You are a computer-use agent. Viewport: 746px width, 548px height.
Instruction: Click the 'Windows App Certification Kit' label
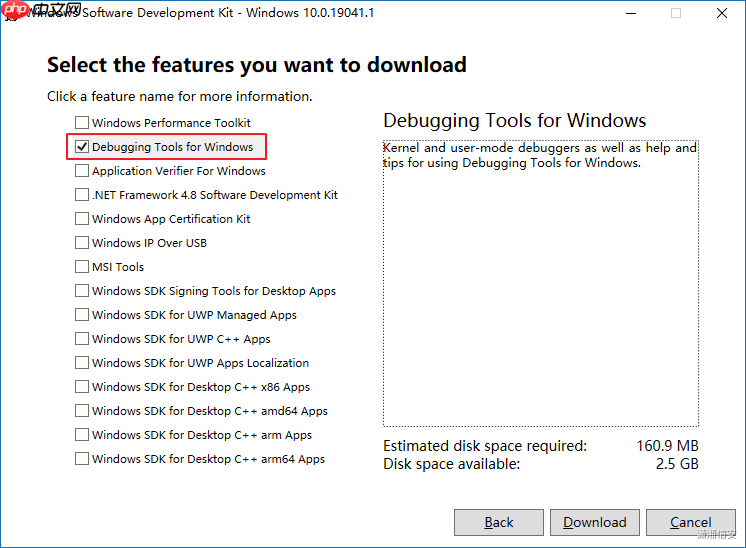pyautogui.click(x=171, y=219)
